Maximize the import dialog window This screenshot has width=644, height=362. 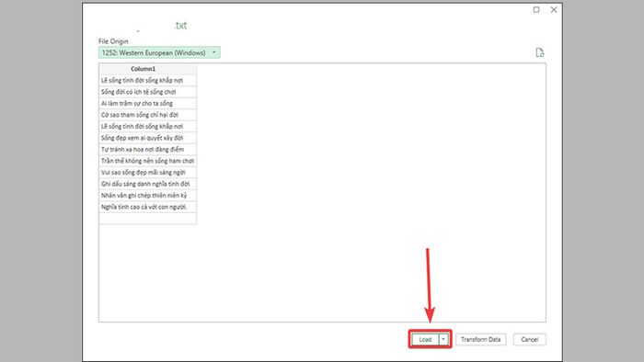point(536,9)
